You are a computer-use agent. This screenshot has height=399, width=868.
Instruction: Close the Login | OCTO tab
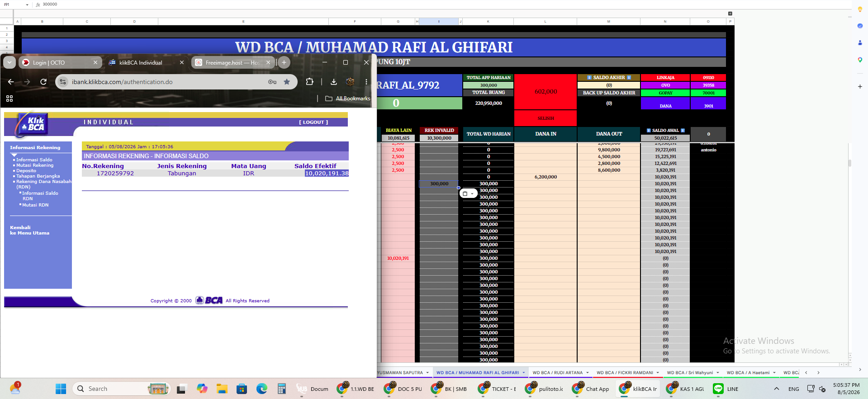coord(95,62)
